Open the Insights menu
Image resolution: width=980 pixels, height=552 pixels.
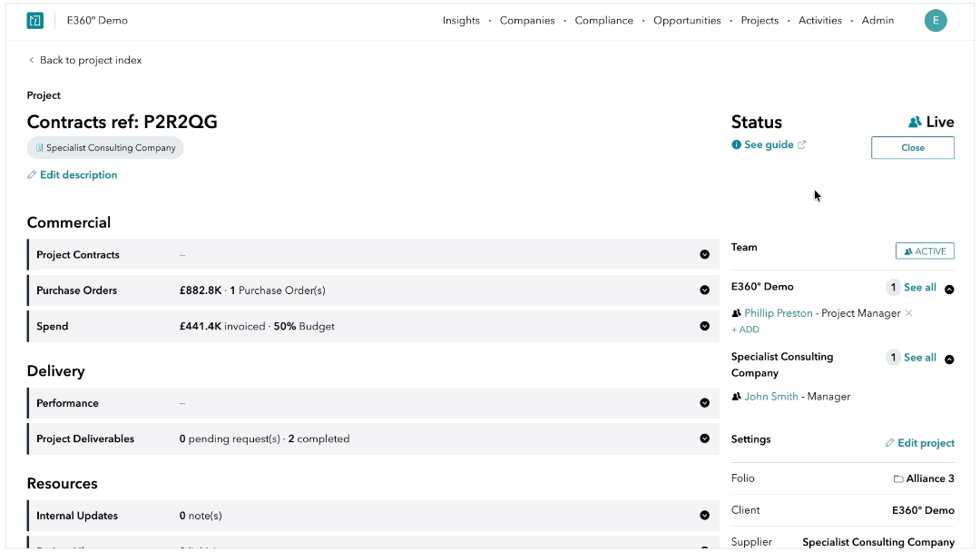point(461,21)
